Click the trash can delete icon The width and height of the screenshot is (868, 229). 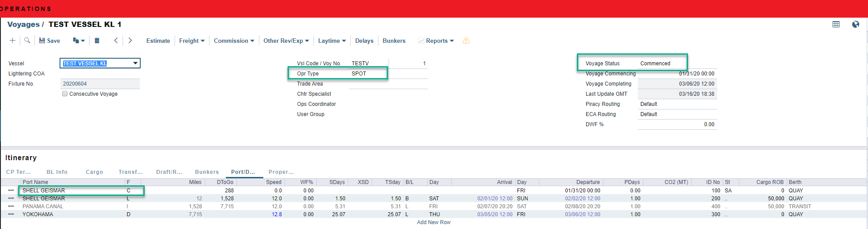pyautogui.click(x=97, y=41)
